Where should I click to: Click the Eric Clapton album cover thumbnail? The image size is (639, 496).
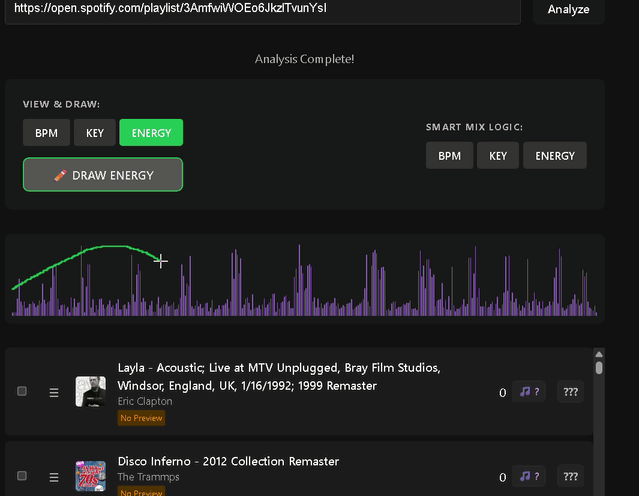coord(91,392)
